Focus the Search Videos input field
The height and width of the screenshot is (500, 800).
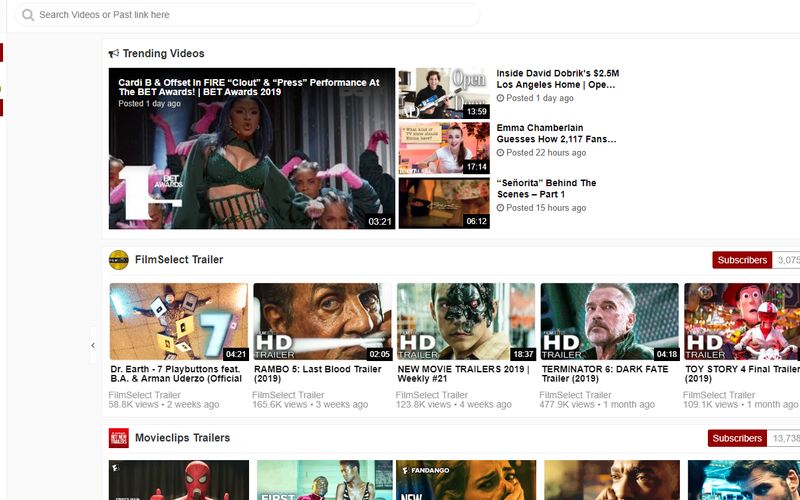[247, 15]
